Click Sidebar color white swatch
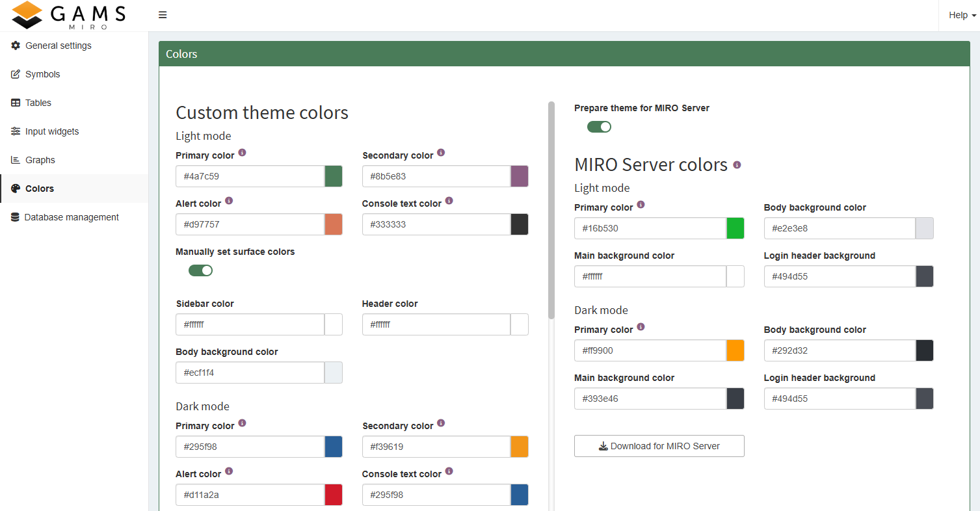Screen dimensions: 980x511 click(334, 324)
